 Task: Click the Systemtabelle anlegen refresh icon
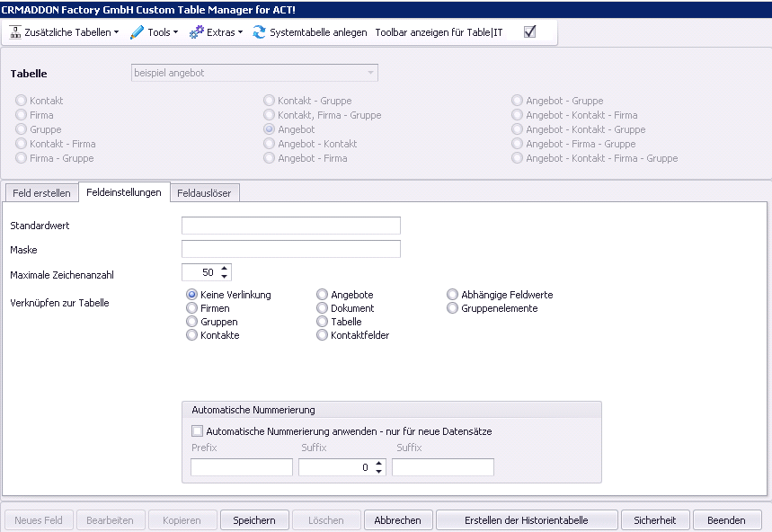[x=259, y=32]
